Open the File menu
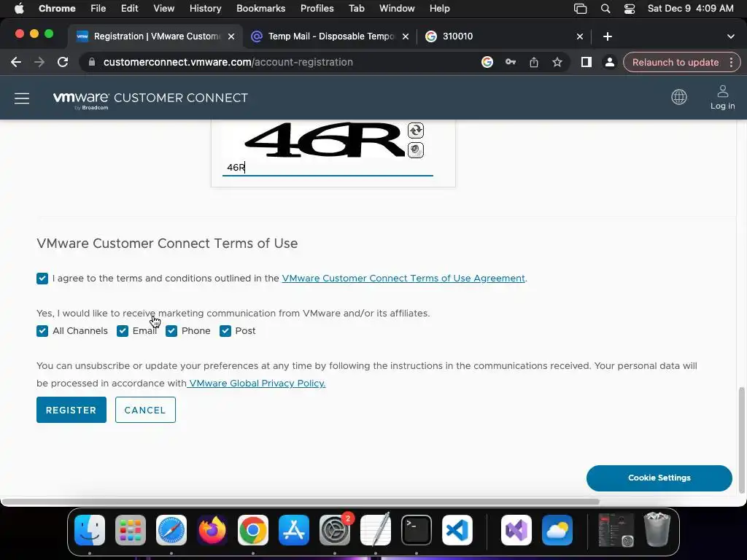Screen dimensions: 747x560 (98, 9)
